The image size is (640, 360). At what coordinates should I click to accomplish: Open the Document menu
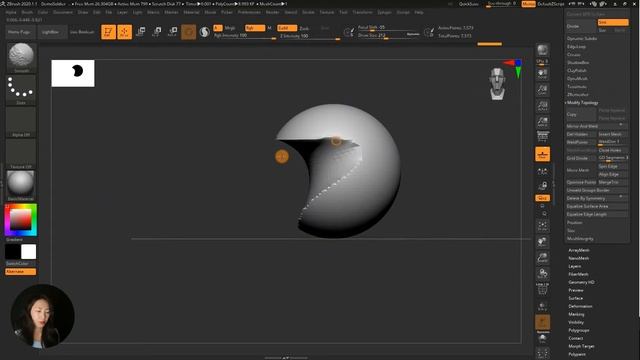pos(63,12)
